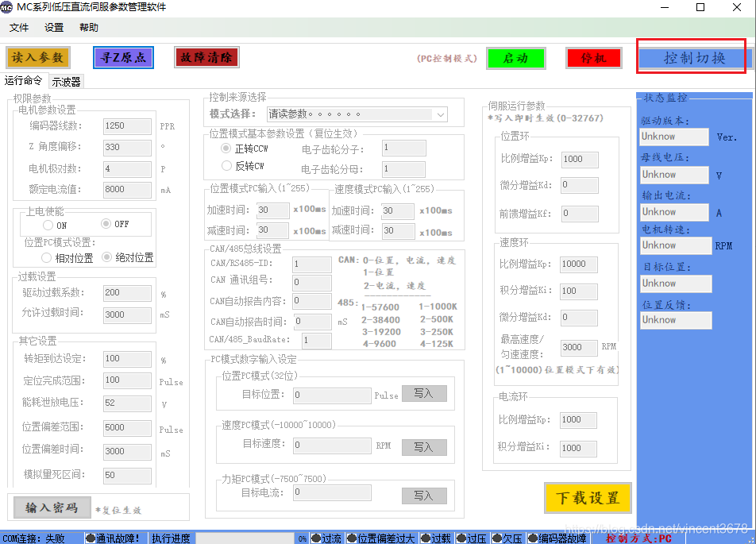Click the 允许过载时间 input field
756x544 pixels.
[x=127, y=315]
